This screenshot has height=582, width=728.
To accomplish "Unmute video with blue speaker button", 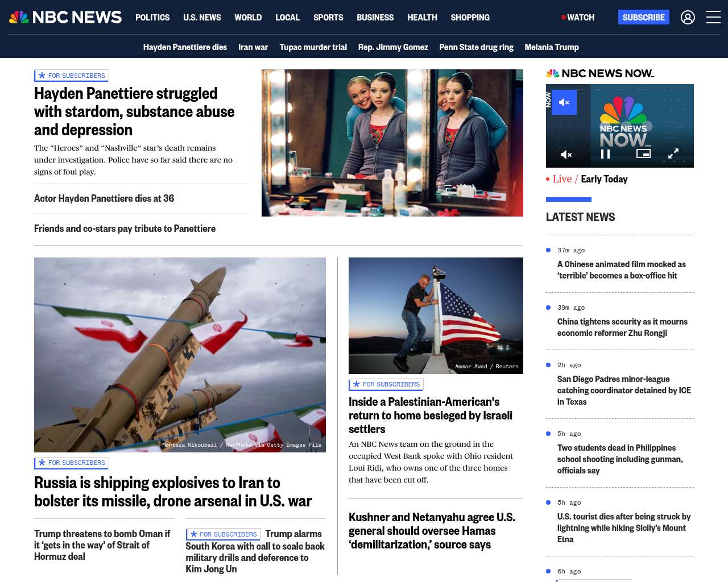I will [x=564, y=102].
